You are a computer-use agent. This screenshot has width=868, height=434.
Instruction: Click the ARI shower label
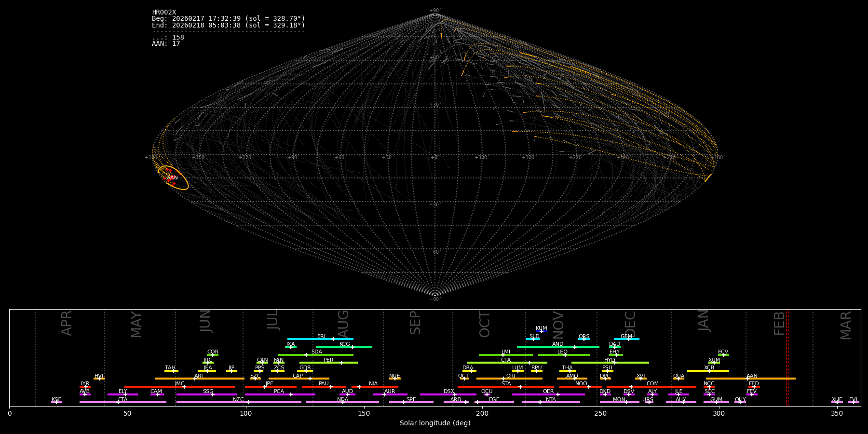coord(198,376)
